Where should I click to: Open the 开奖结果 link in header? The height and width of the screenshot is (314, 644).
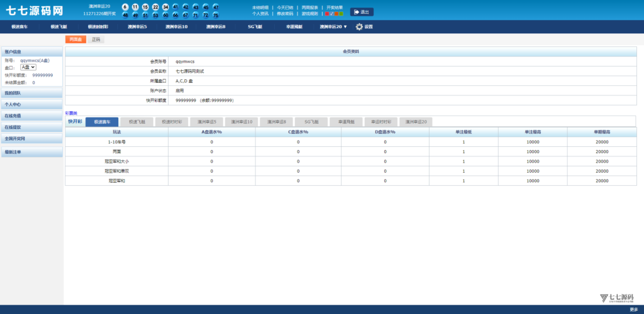point(335,7)
